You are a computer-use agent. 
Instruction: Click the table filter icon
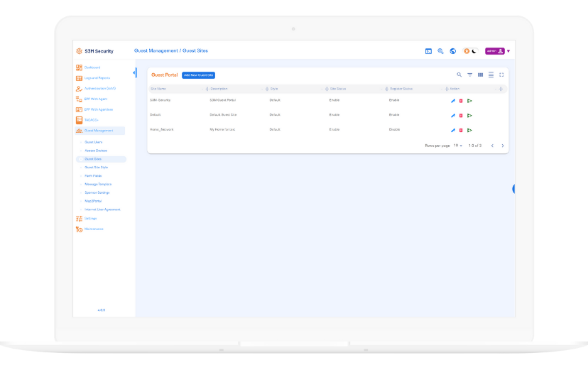tap(469, 75)
